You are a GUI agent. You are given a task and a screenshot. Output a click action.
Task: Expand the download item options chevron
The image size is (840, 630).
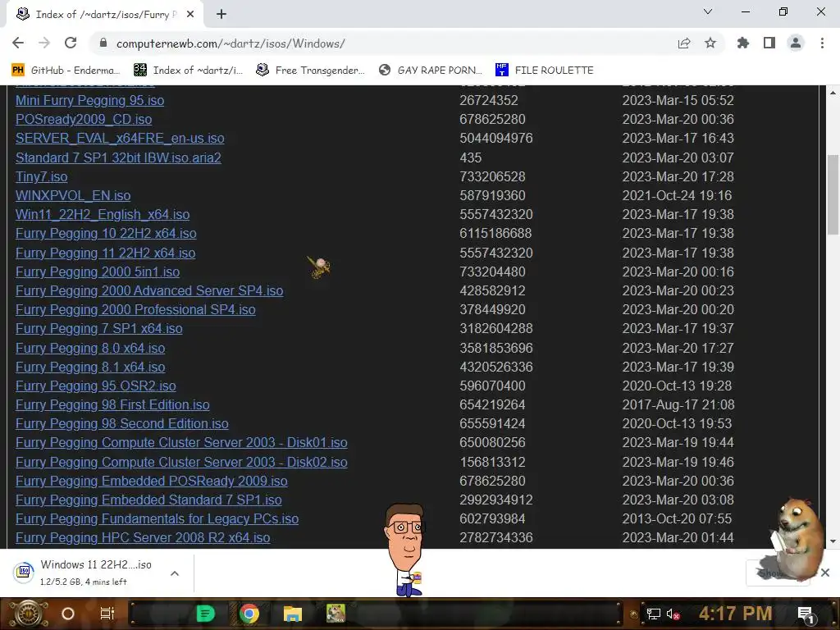tap(175, 573)
